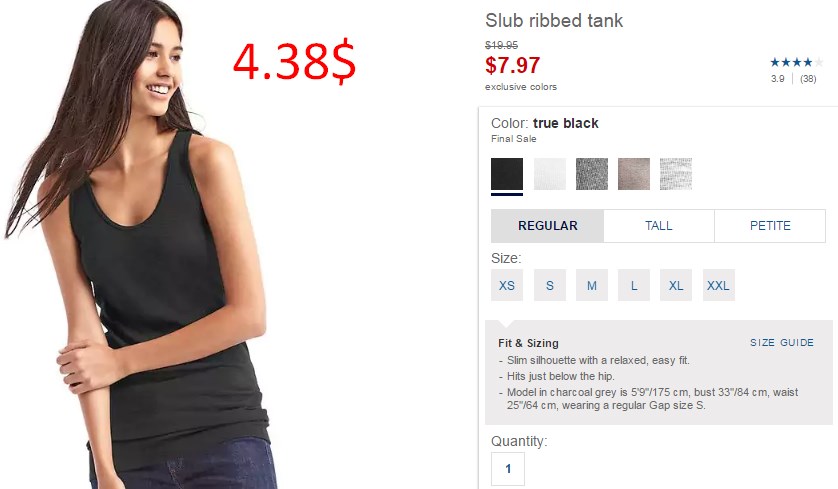The image size is (838, 489).
Task: Select size L
Action: click(x=634, y=285)
